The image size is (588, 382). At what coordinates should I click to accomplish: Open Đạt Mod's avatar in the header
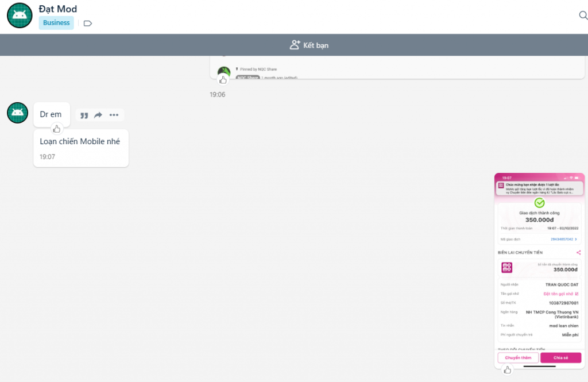coord(19,16)
